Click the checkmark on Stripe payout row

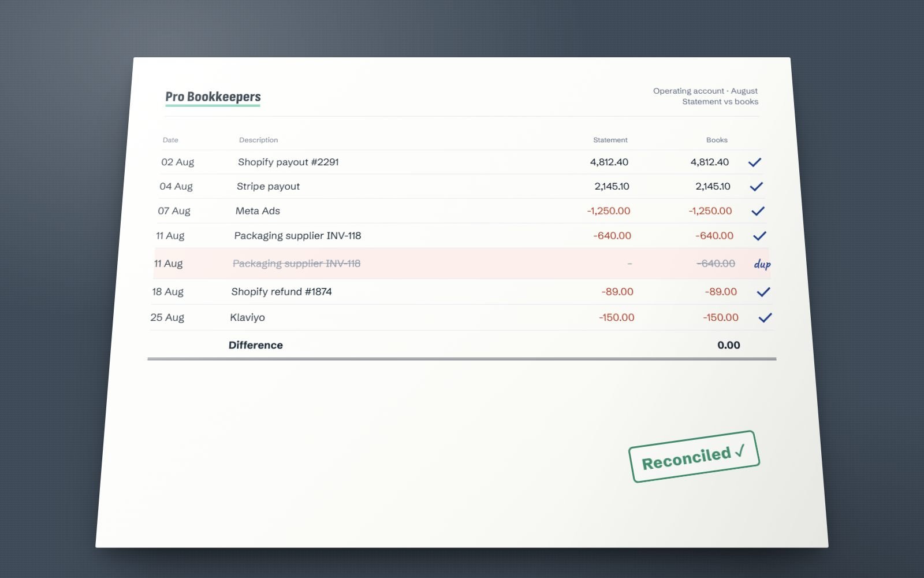pos(757,187)
